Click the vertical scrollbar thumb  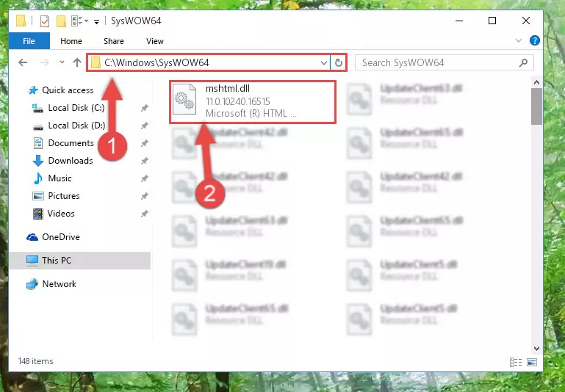coord(536,106)
